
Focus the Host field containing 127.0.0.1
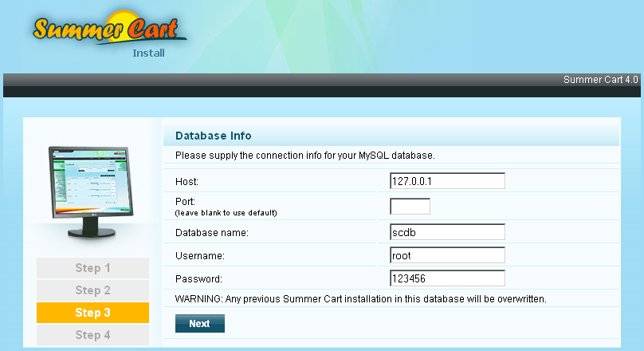(x=447, y=181)
